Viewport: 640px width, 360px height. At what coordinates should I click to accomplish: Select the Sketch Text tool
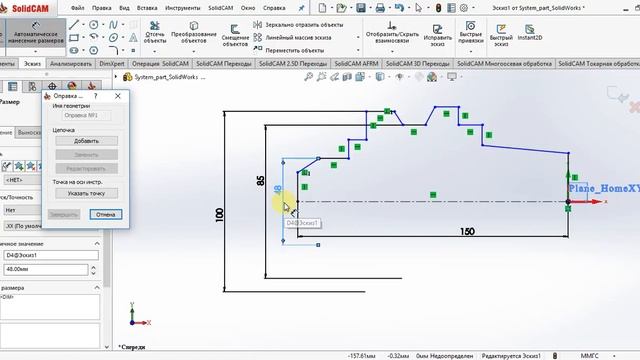click(133, 38)
